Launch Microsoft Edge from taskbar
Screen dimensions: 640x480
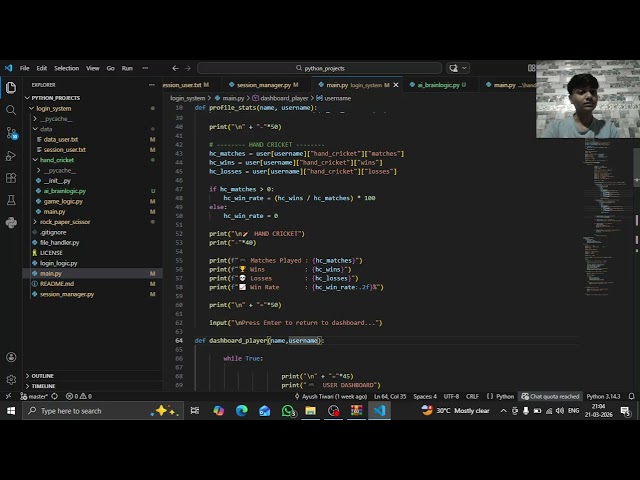click(242, 411)
